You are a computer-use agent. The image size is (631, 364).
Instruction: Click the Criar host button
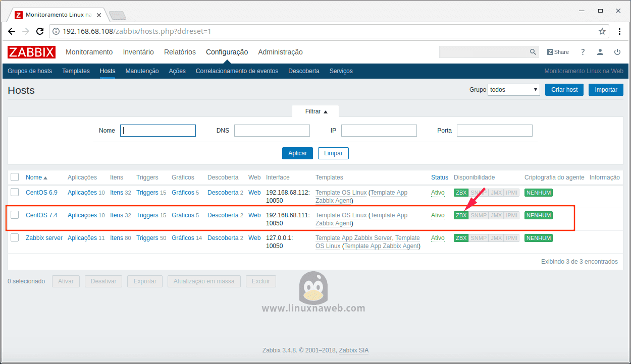564,90
